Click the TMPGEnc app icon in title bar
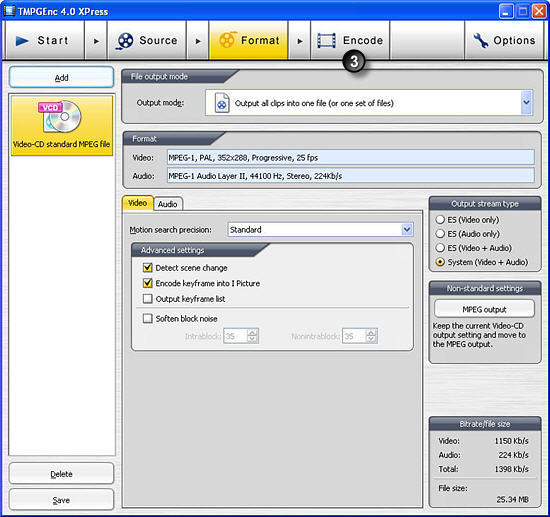 pyautogui.click(x=9, y=11)
